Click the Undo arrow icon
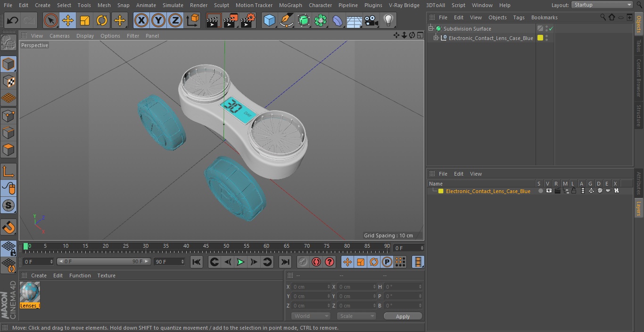The image size is (644, 332). (x=12, y=21)
